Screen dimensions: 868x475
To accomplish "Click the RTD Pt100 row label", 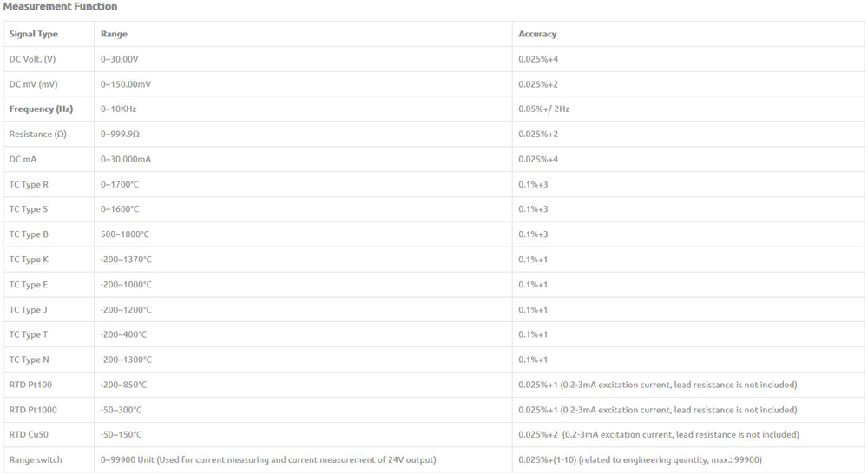I will coord(30,385).
